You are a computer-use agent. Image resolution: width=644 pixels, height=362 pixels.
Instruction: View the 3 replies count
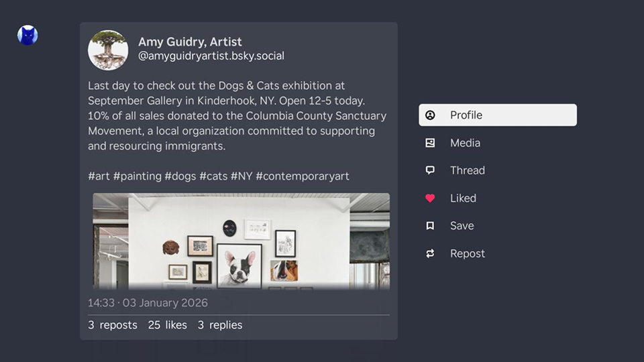click(x=219, y=325)
